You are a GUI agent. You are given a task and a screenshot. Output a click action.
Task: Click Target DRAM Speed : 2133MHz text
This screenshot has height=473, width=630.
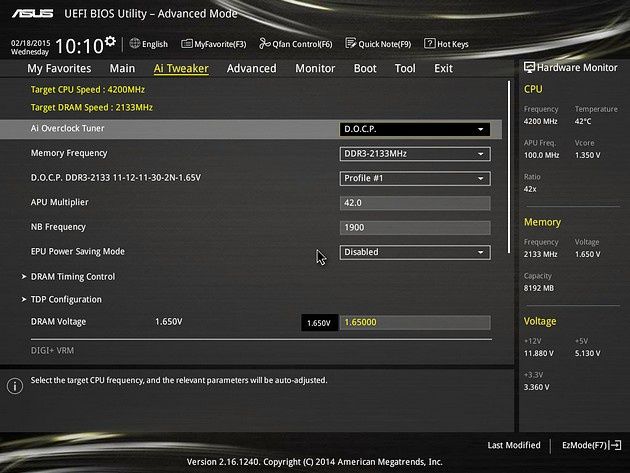tap(92, 107)
